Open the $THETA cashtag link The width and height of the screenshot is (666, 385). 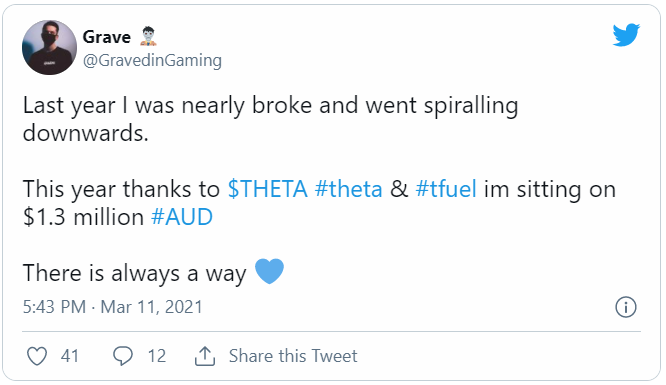coord(268,189)
